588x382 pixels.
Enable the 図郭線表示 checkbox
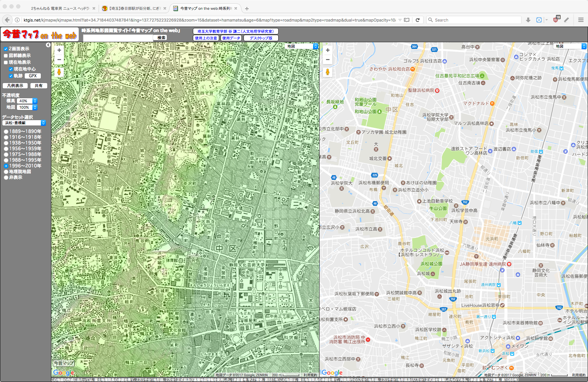[x=6, y=56]
